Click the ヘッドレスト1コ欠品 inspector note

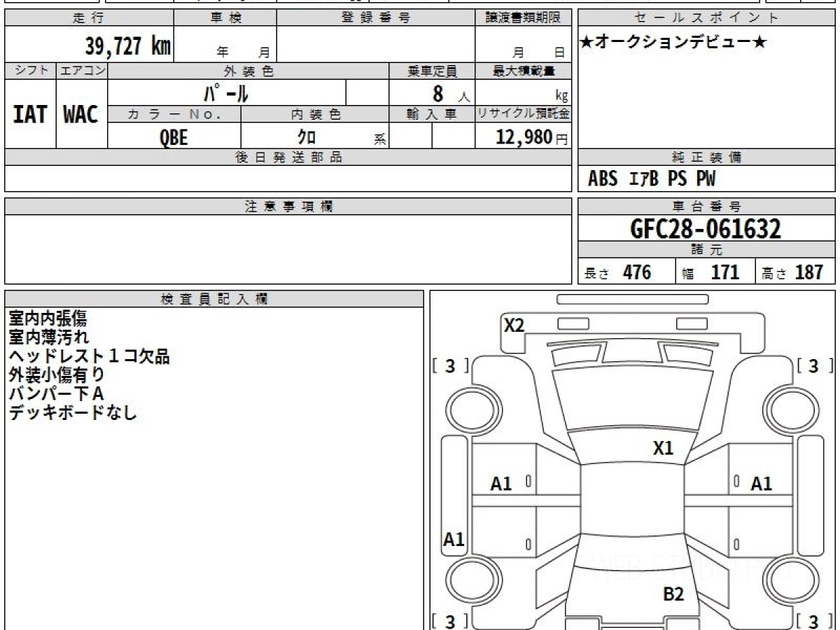(89, 356)
